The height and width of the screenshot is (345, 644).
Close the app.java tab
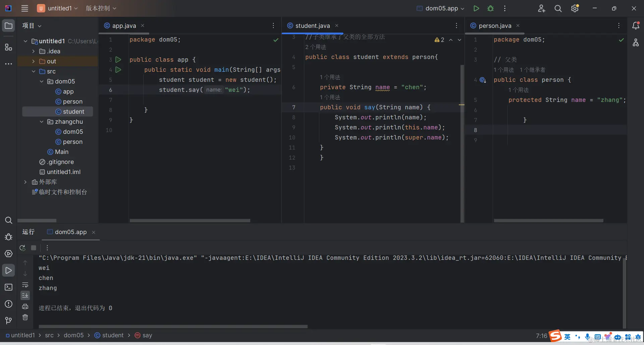(x=143, y=25)
